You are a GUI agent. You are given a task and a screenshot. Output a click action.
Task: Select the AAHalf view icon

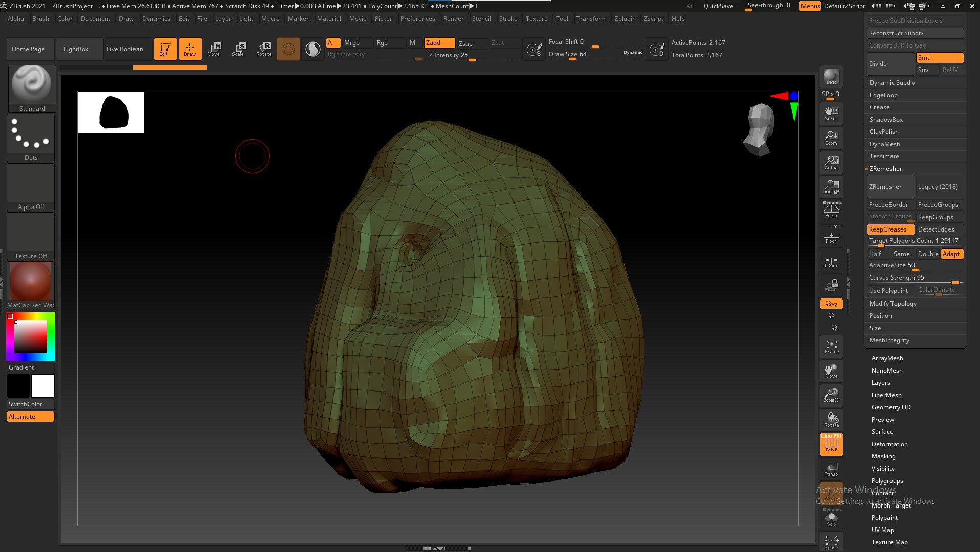click(x=831, y=187)
